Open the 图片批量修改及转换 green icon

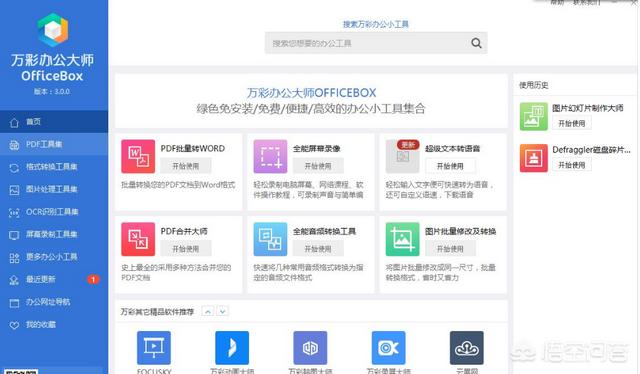[402, 239]
